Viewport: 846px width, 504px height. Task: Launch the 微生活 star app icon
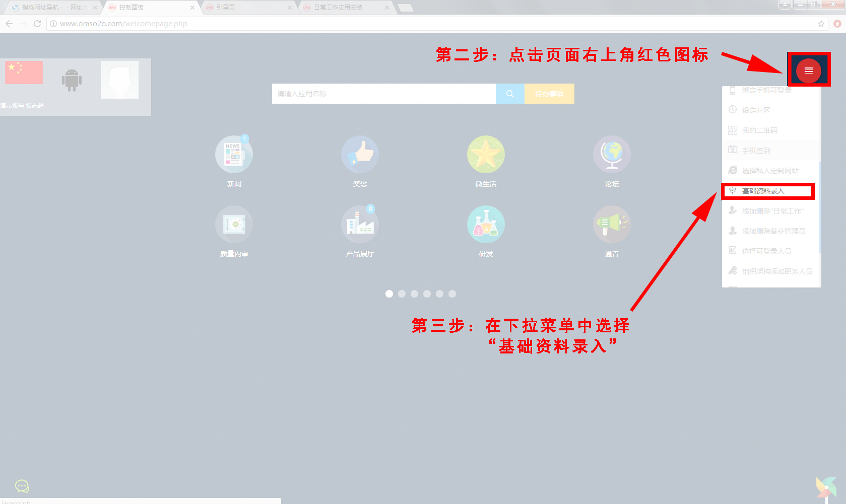click(x=486, y=155)
